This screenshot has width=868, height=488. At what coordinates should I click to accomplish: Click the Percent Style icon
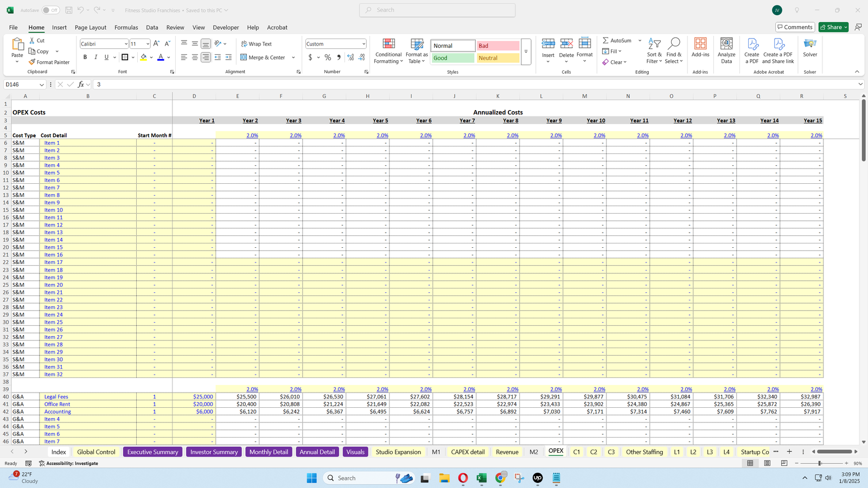point(328,57)
